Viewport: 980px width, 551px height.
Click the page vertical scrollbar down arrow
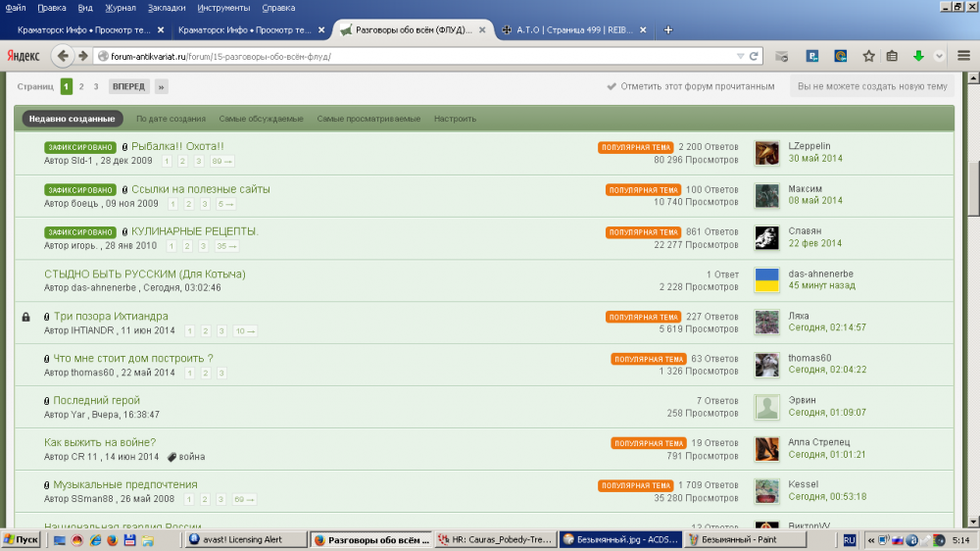973,521
